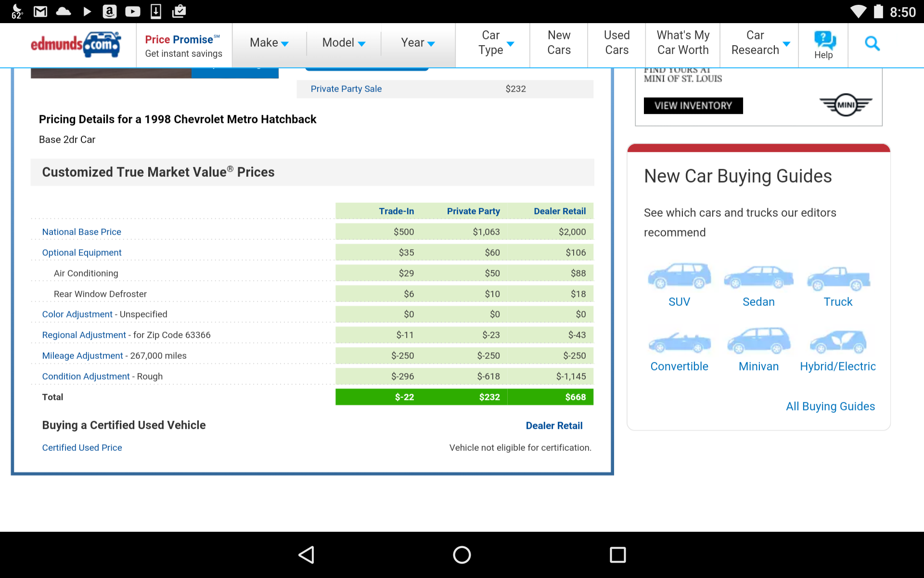This screenshot has height=578, width=924.
Task: Open the Edmunds.com home logo
Action: [x=76, y=45]
